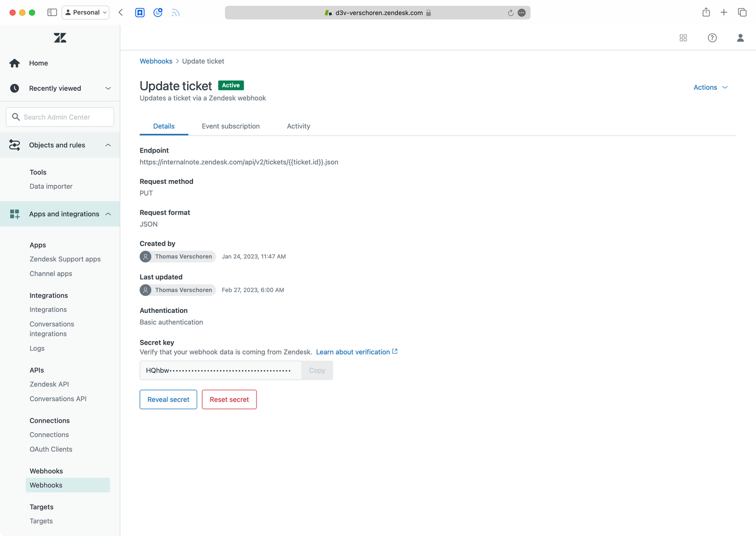Open the Actions dropdown
The height and width of the screenshot is (536, 756).
tap(710, 87)
